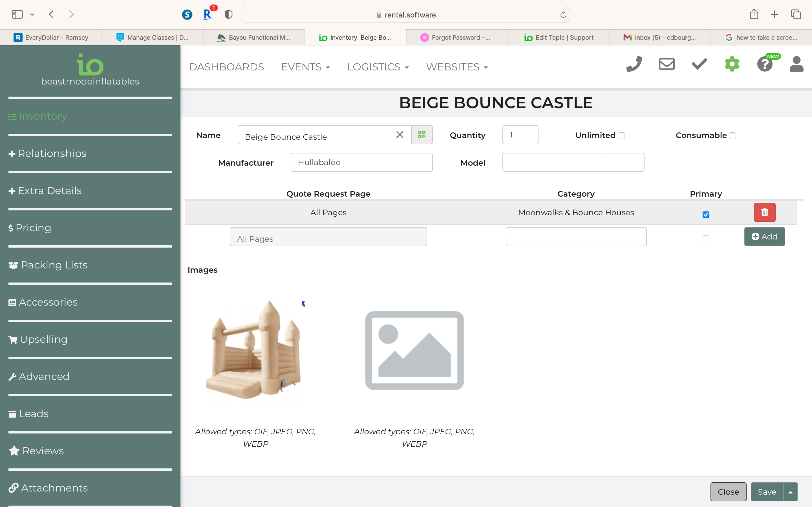Open the Pricing sidebar section

click(33, 228)
